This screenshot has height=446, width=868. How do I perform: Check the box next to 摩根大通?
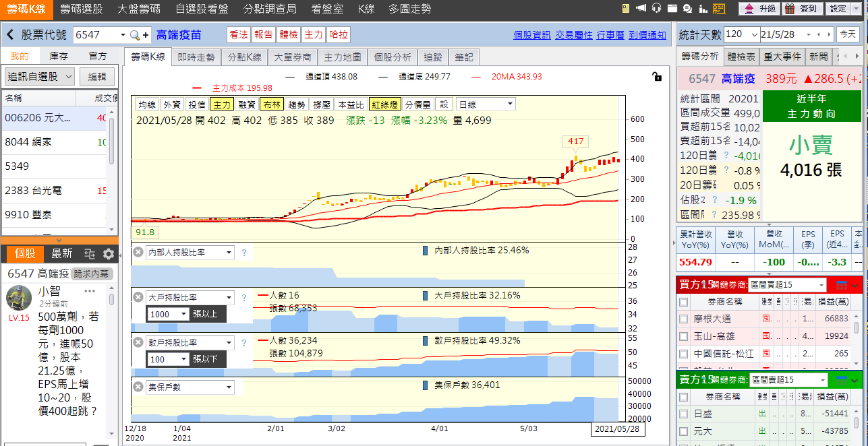(x=684, y=319)
